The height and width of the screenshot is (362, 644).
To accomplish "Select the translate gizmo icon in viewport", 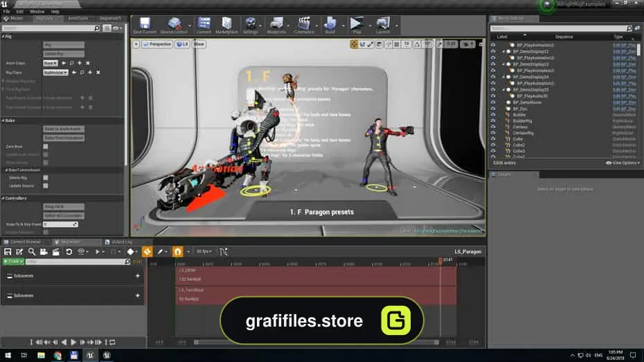I will pos(354,44).
